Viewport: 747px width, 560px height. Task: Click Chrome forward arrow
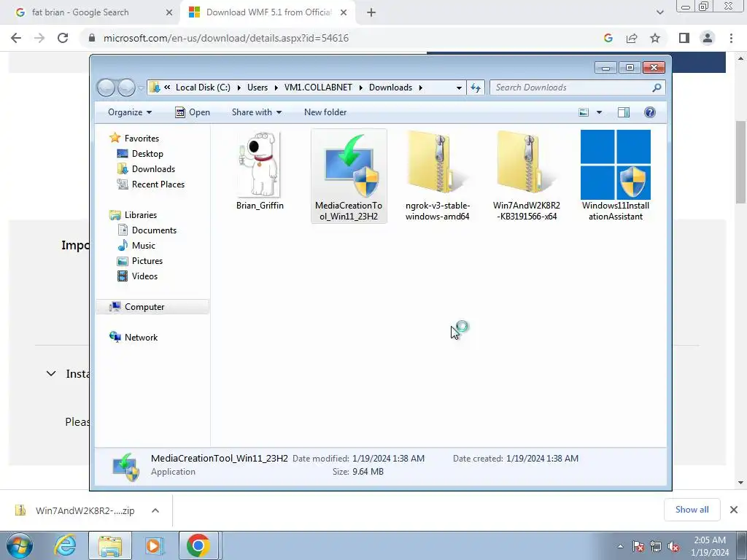pos(39,38)
